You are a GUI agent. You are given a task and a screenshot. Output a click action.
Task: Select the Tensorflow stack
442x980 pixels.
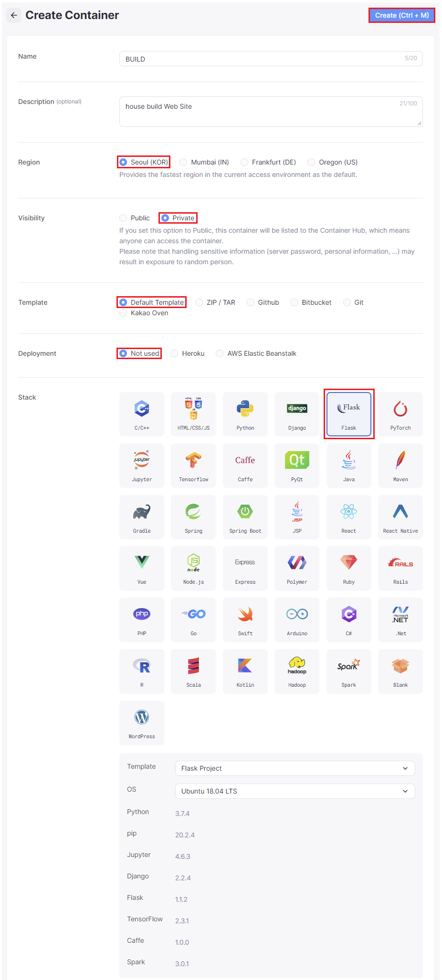193,465
